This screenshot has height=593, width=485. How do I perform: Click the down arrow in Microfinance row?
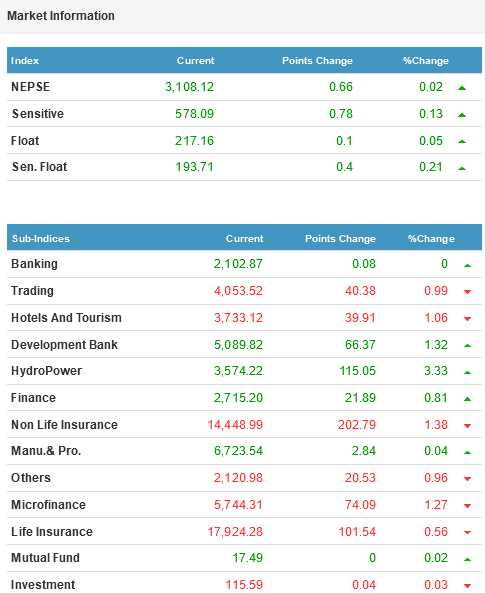468,506
